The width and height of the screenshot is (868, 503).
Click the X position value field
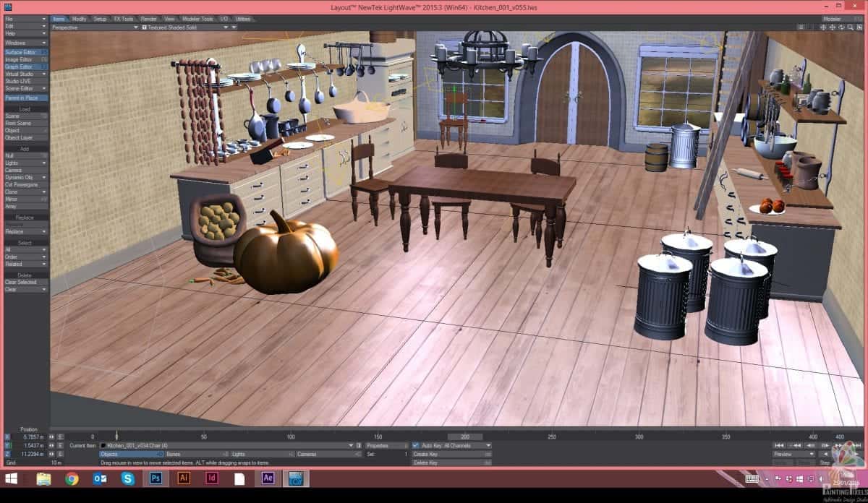[x=33, y=437]
